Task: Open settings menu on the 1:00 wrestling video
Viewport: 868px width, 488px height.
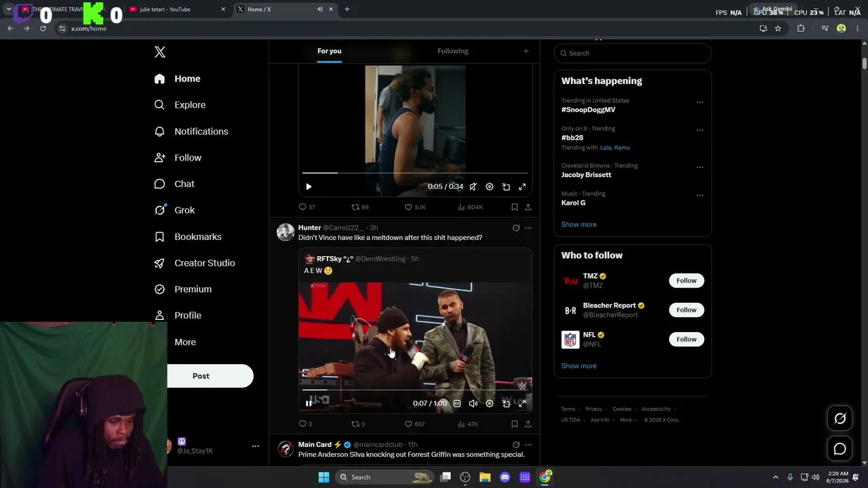Action: pyautogui.click(x=489, y=403)
